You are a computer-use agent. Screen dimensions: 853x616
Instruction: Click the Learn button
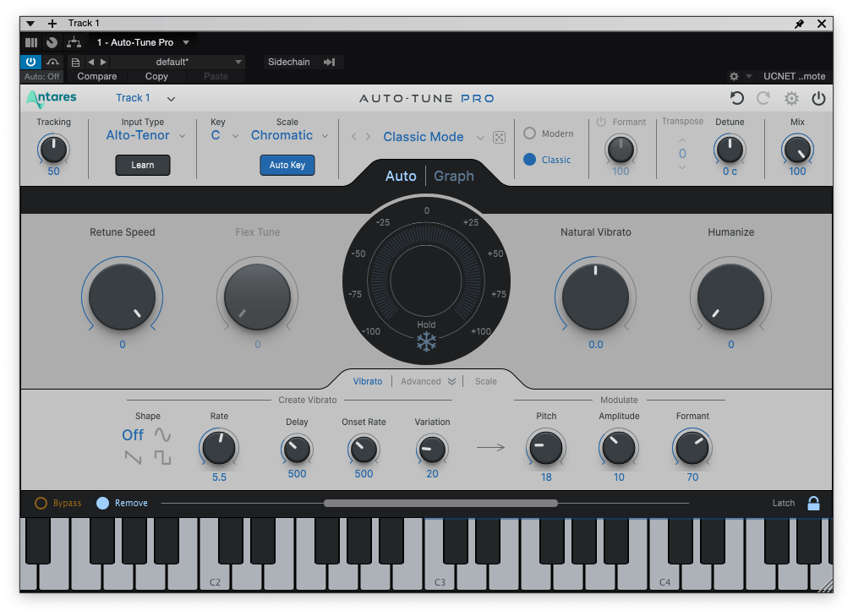point(143,166)
